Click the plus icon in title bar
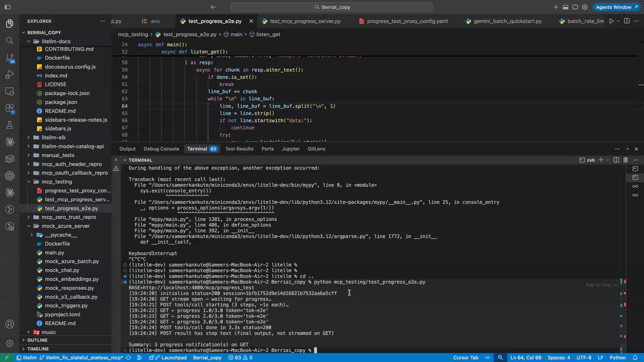 tap(556, 7)
